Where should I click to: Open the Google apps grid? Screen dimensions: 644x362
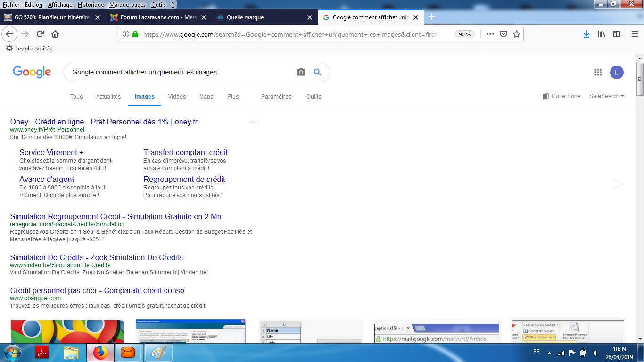click(x=598, y=72)
